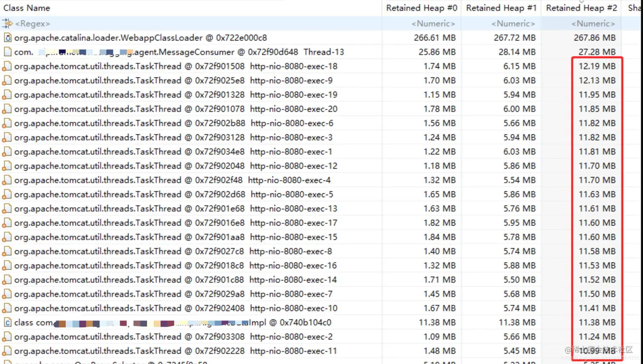Image resolution: width=643 pixels, height=364 pixels.
Task: Sort by the Retained Heap #1 column header
Action: (501, 8)
